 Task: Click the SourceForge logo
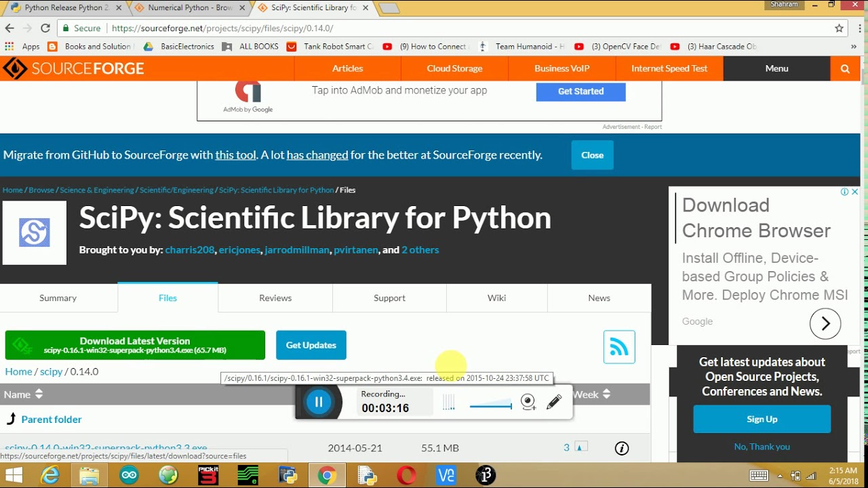(73, 68)
